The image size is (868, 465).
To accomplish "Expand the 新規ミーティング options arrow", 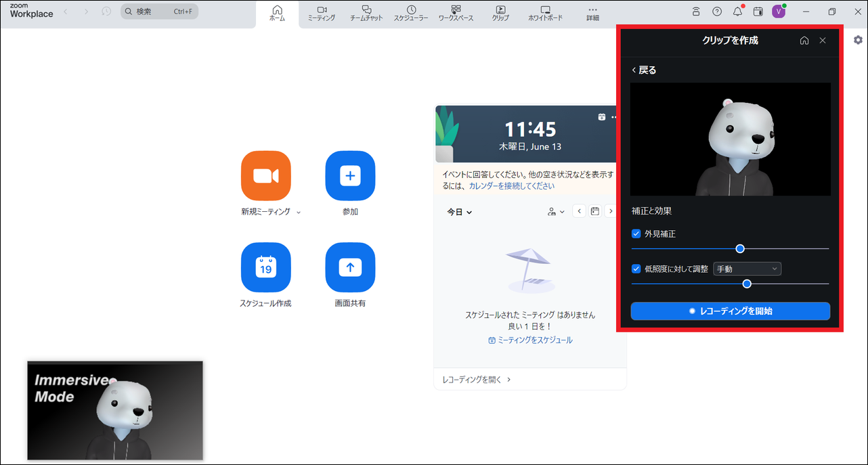I will click(299, 213).
